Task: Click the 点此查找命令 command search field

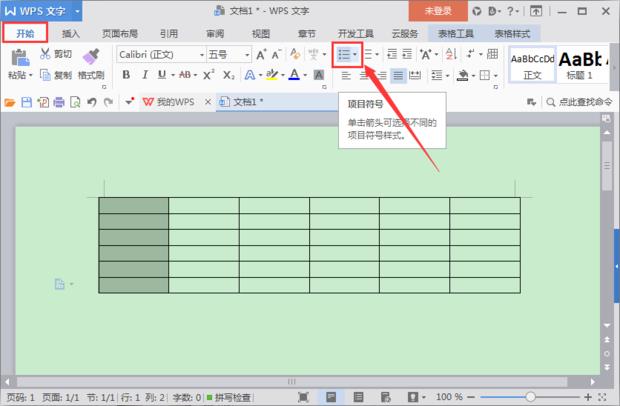Action: point(579,102)
